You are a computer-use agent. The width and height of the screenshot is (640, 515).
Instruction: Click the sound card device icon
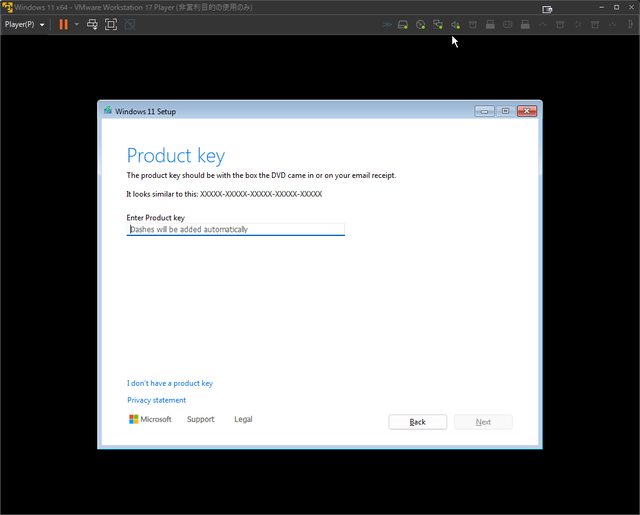[x=455, y=24]
